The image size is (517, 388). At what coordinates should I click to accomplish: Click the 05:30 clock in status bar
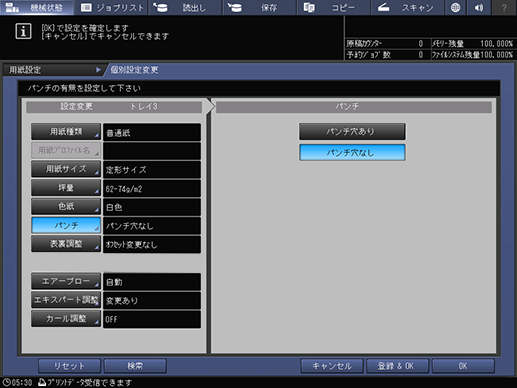pos(17,382)
